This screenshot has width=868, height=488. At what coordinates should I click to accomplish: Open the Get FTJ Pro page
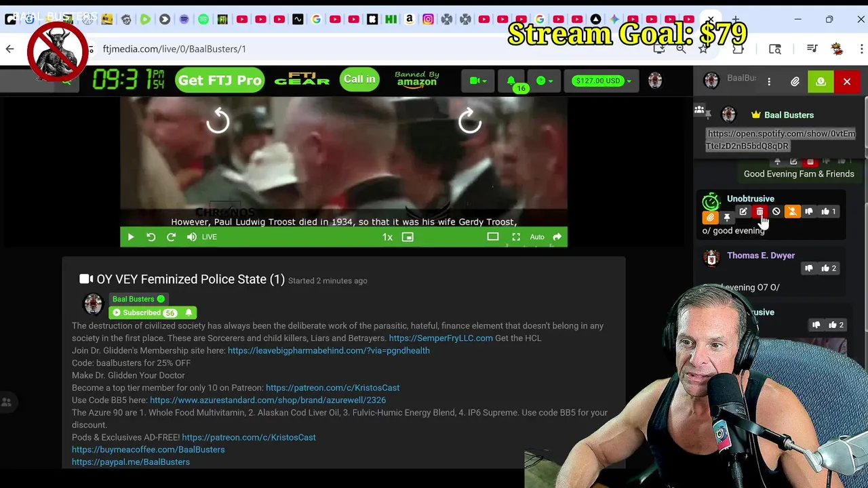(220, 80)
